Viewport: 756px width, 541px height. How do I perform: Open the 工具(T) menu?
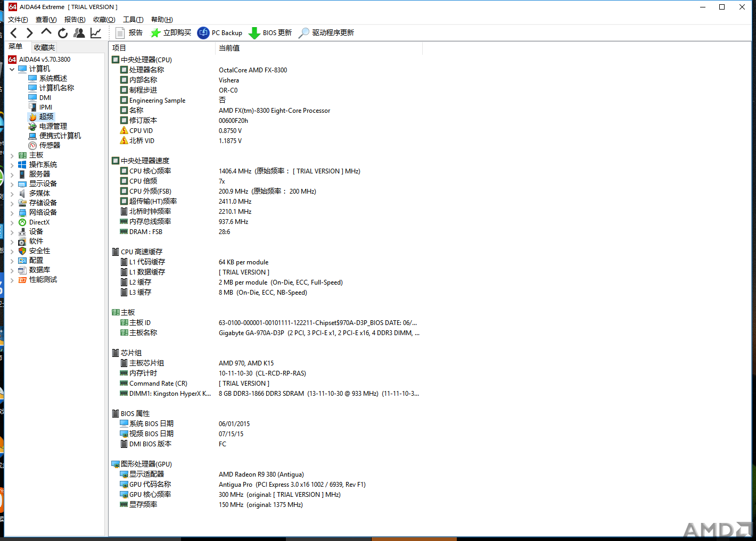[134, 20]
